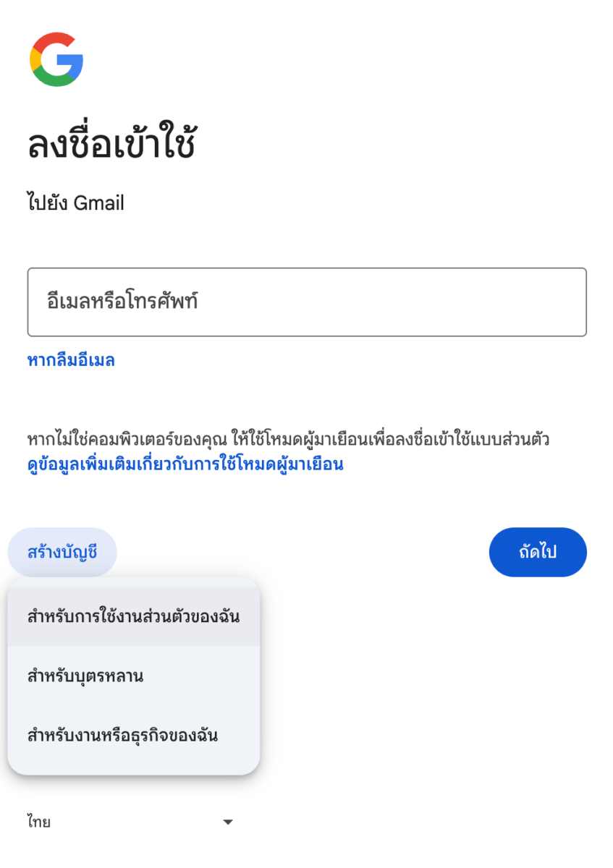Click the ลงชื่อเข้าใช้ heading text
Screen dimensions: 613x868
pyautogui.click(x=111, y=143)
